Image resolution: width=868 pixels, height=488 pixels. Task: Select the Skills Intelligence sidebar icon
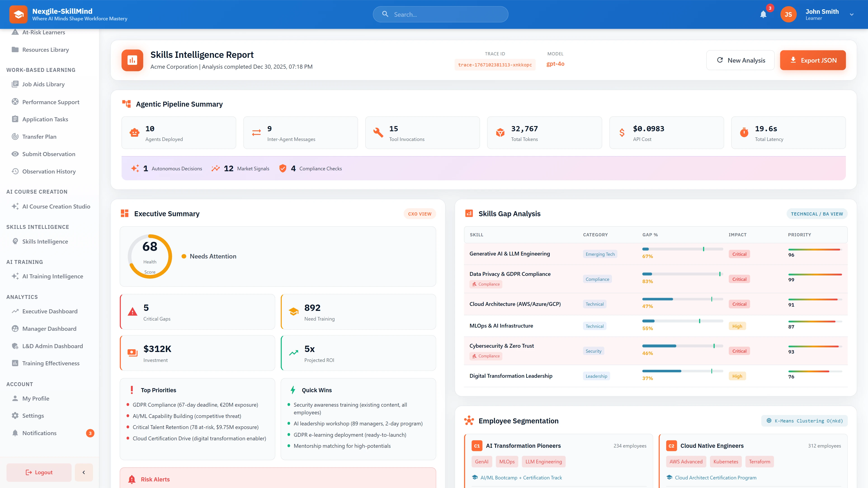[15, 241]
